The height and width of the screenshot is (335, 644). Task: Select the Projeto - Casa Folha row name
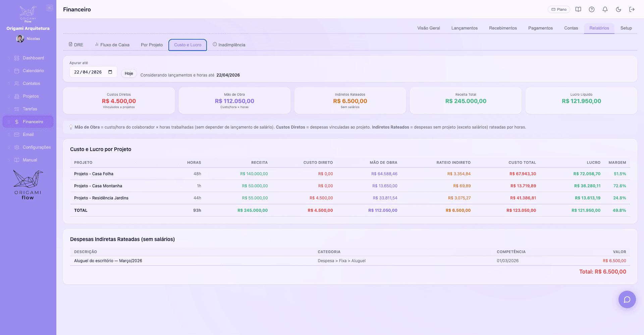click(94, 174)
